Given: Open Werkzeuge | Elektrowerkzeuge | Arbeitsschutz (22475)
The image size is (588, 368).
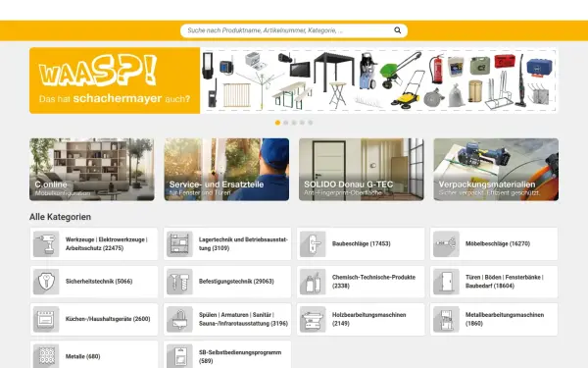Looking at the screenshot, I should pos(94,243).
